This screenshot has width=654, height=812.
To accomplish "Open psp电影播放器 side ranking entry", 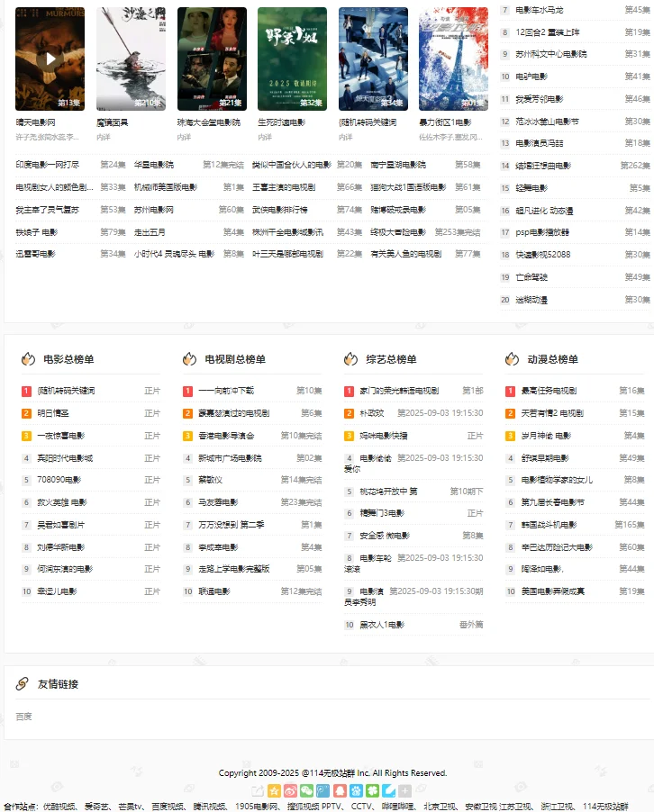I will [542, 232].
